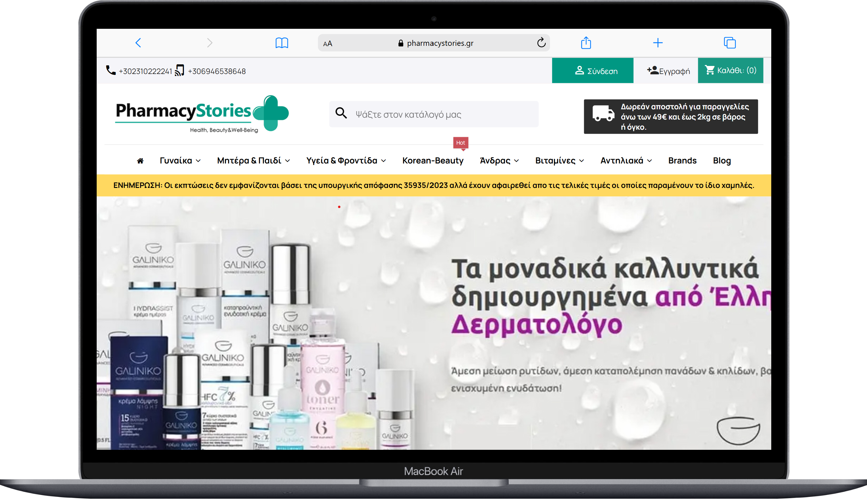The width and height of the screenshot is (867, 504).
Task: Open the Brands page
Action: point(682,161)
